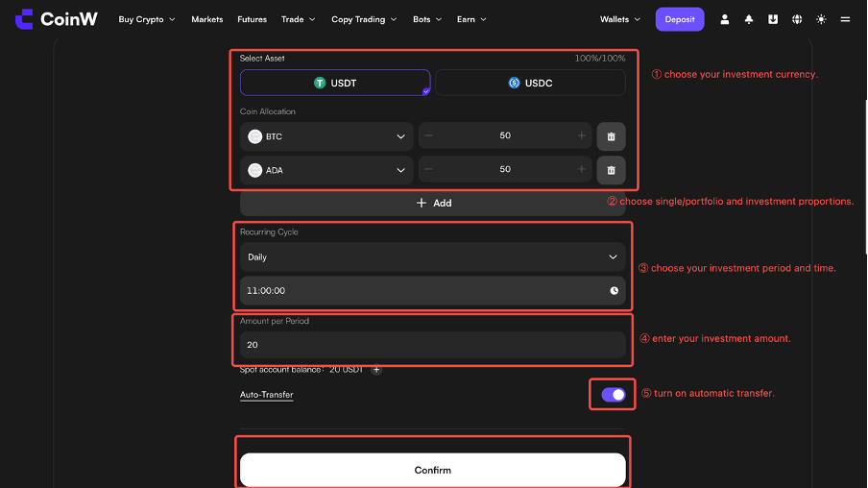
Task: Click the ADA allocation value 50
Action: 505,169
